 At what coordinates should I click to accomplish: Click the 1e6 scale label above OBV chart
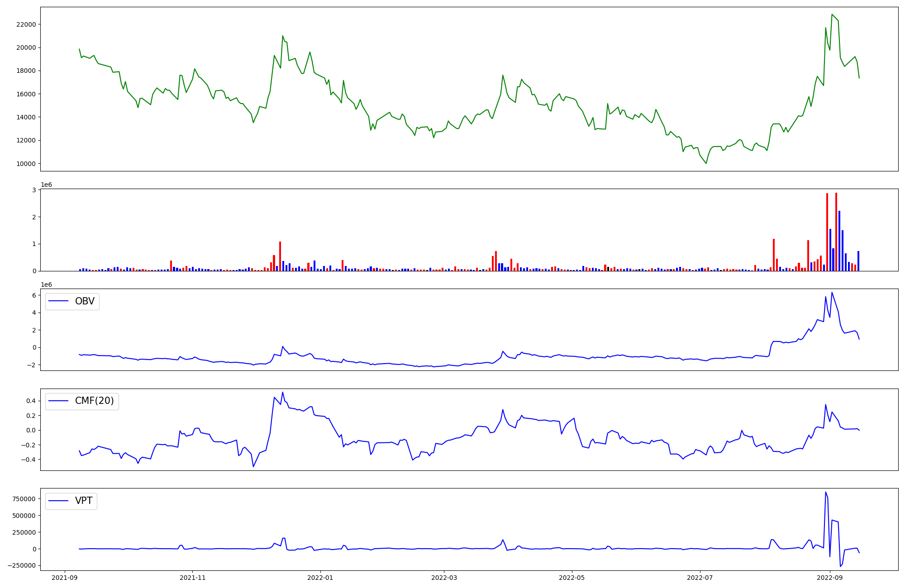tap(47, 285)
